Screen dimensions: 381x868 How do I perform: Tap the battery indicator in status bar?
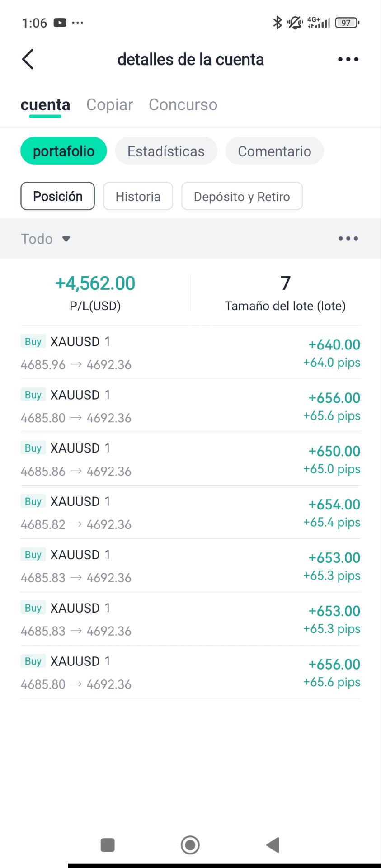coord(347,23)
